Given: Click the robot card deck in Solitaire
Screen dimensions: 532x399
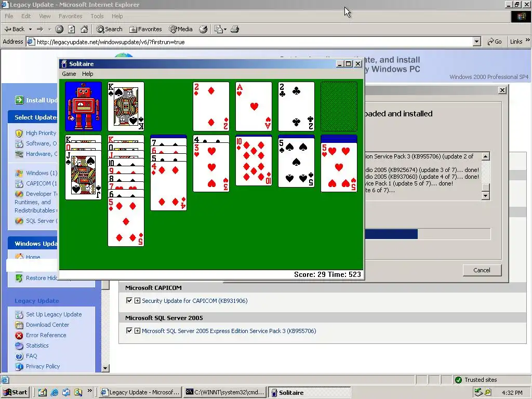Looking at the screenshot, I should [83, 106].
